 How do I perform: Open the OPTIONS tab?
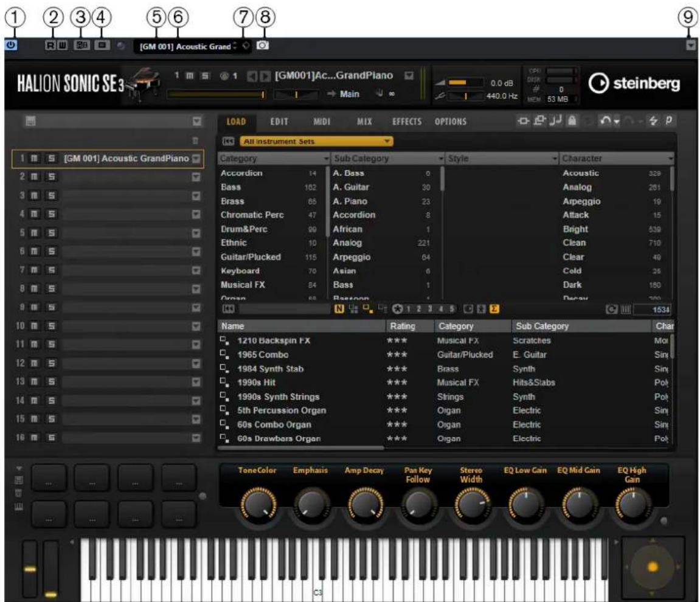point(451,122)
